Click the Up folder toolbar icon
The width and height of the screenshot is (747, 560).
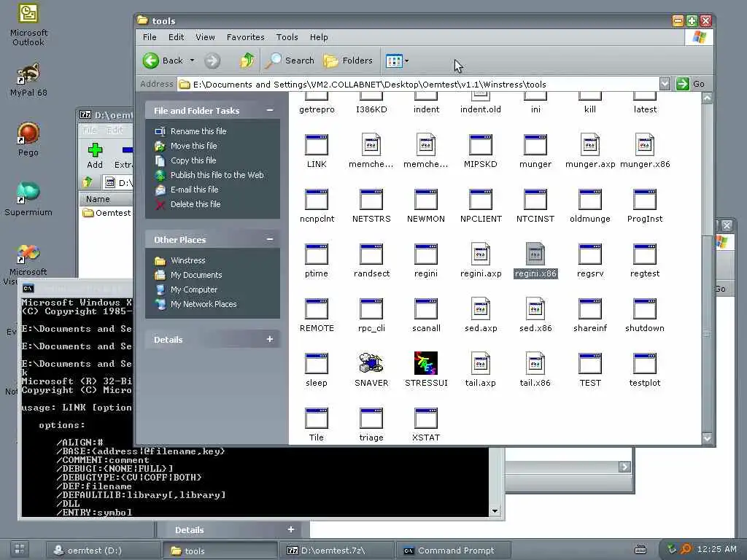point(247,61)
